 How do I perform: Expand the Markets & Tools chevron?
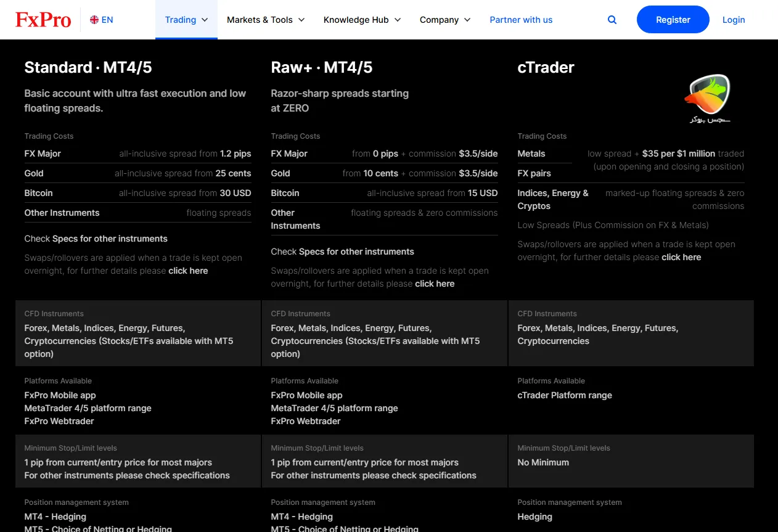pyautogui.click(x=301, y=20)
